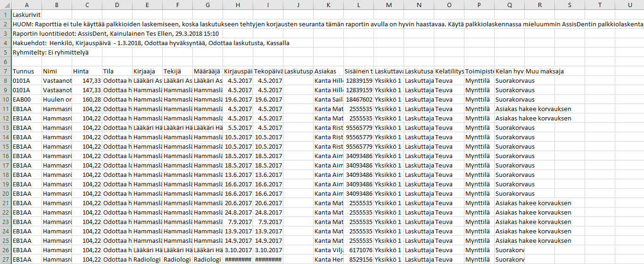Click the 'Kelatilitys' header cell

[x=449, y=71]
